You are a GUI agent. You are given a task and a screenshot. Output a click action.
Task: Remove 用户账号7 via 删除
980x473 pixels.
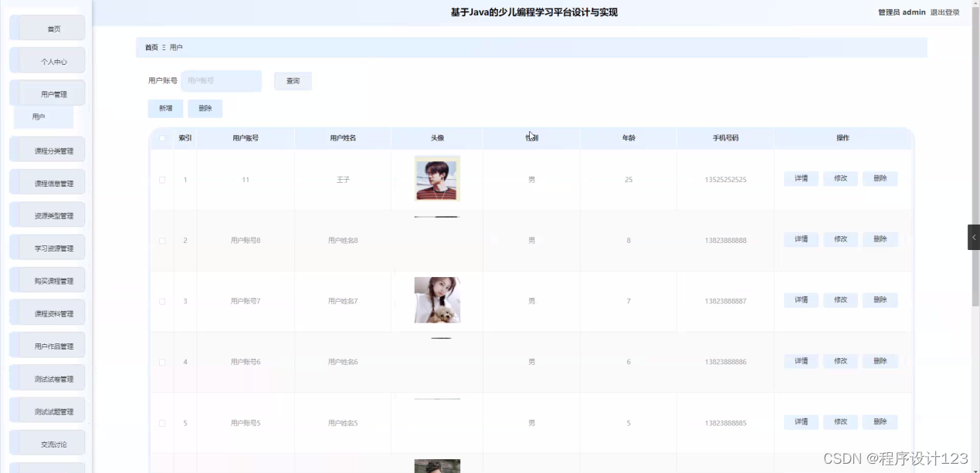tap(880, 300)
